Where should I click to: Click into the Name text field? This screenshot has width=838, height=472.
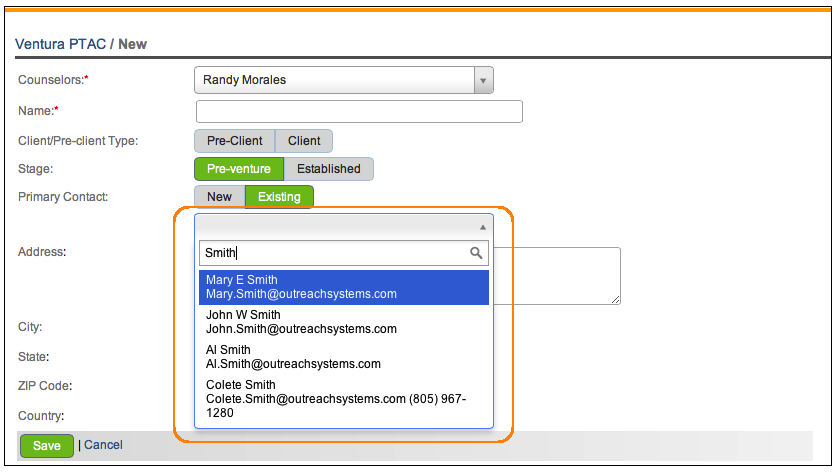point(359,111)
